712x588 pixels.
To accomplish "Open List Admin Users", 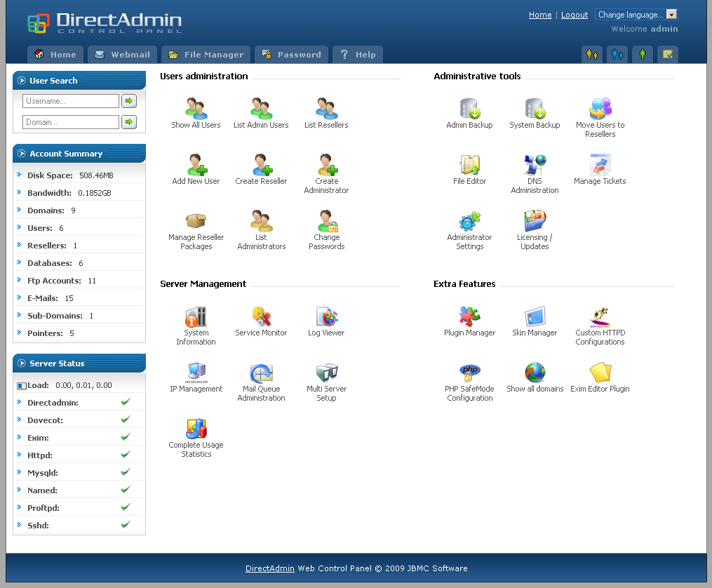I will click(x=261, y=114).
